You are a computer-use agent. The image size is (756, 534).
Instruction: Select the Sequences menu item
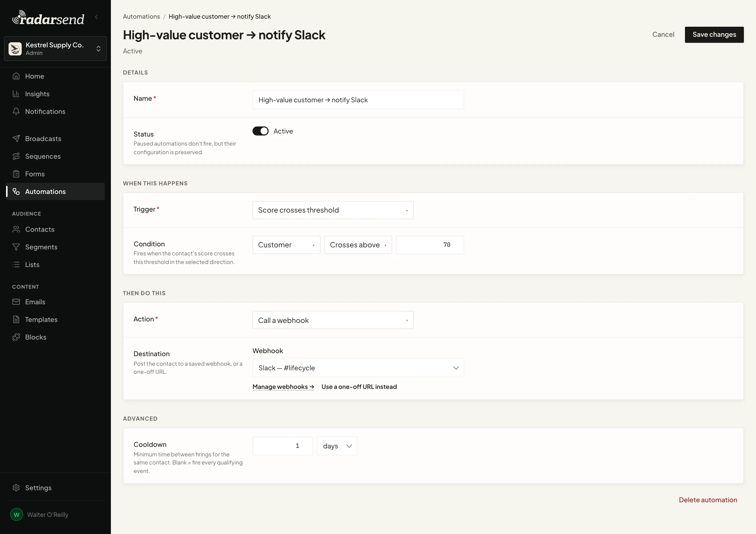[x=55, y=156]
